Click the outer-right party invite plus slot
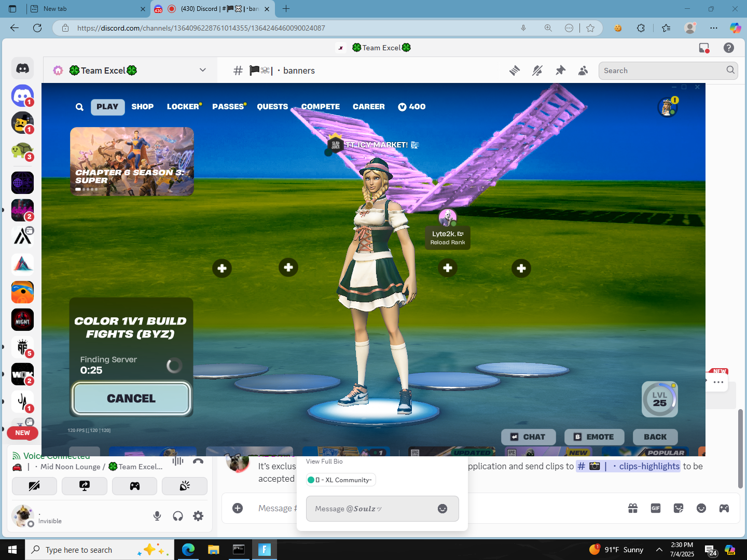Viewport: 747px width, 560px height. (x=521, y=268)
